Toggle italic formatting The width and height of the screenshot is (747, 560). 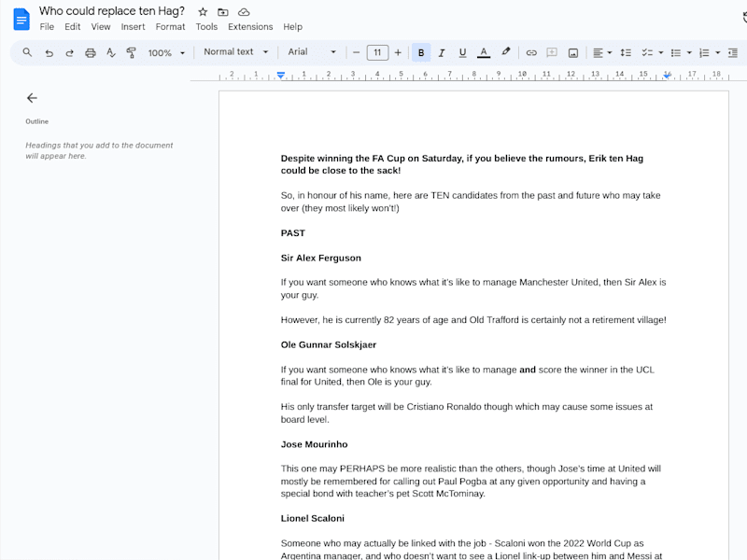pos(442,53)
